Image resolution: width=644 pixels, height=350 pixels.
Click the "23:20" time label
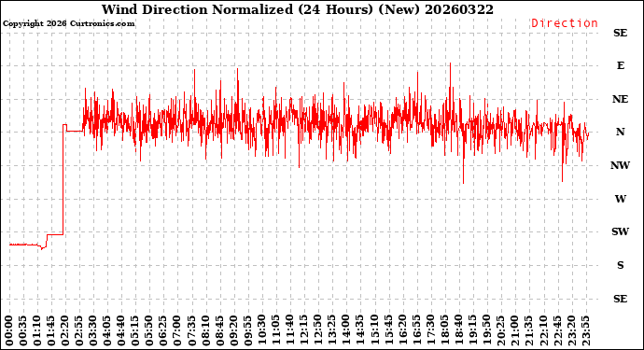tap(571, 330)
